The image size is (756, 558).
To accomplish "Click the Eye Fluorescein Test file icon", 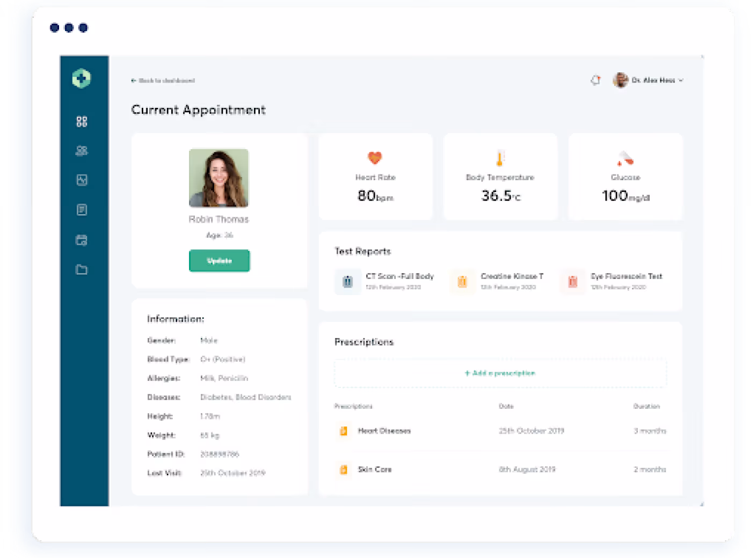I will [572, 281].
